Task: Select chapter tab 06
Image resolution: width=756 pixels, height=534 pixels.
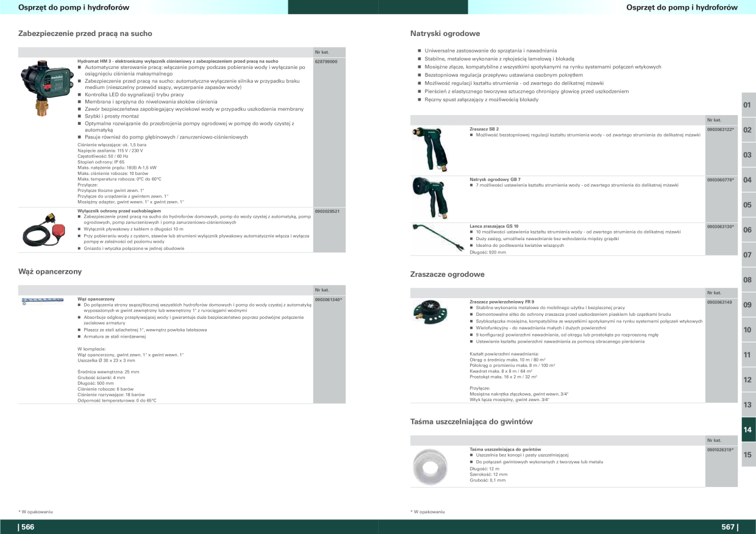Action: point(749,230)
